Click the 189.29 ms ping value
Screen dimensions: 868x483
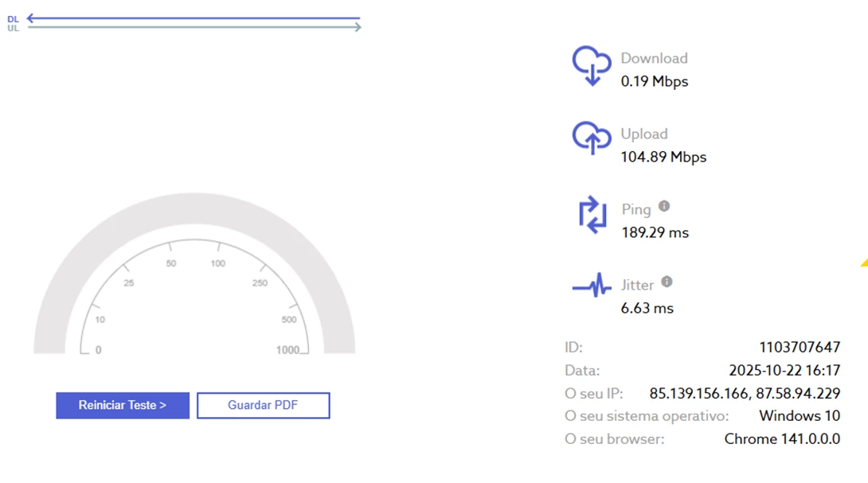coord(655,232)
